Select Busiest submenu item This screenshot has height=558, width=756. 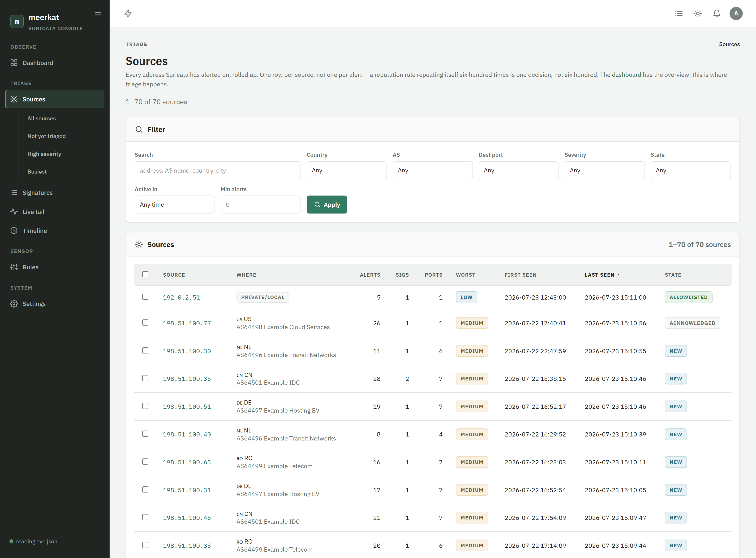pos(37,172)
